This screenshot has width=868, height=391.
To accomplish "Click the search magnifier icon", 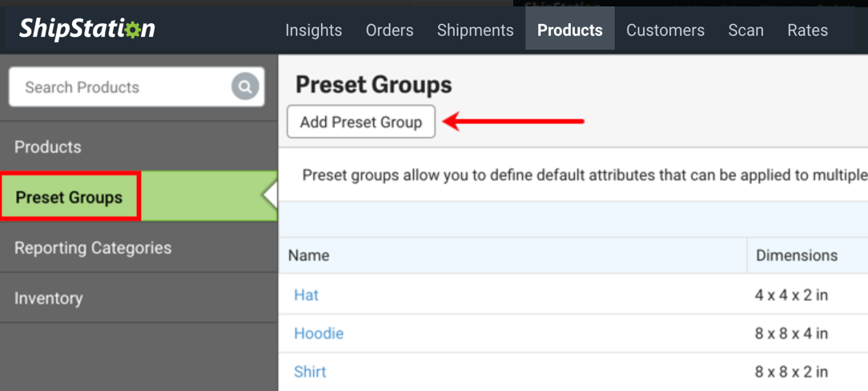I will [x=245, y=87].
